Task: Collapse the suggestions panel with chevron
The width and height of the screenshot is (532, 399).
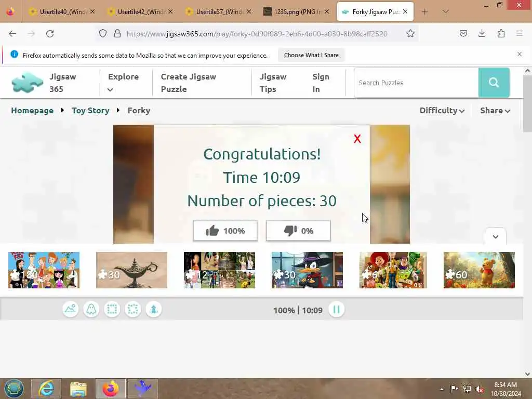Action: (x=495, y=237)
